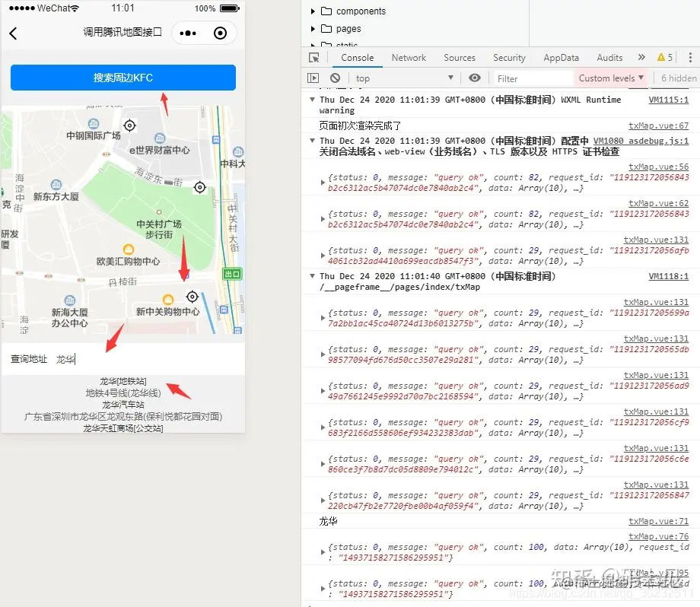Clear console with the ban icon
Screen dimensions: 700x607
(x=336, y=78)
